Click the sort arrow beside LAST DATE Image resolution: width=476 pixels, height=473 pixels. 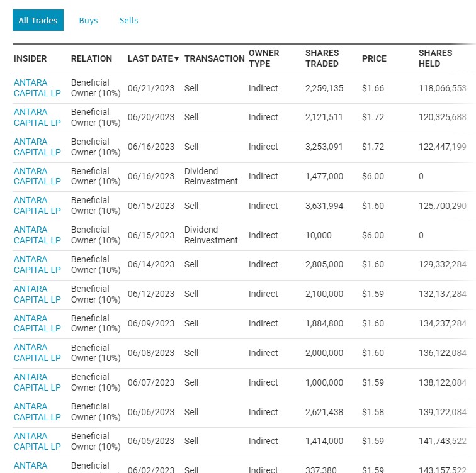pyautogui.click(x=177, y=59)
